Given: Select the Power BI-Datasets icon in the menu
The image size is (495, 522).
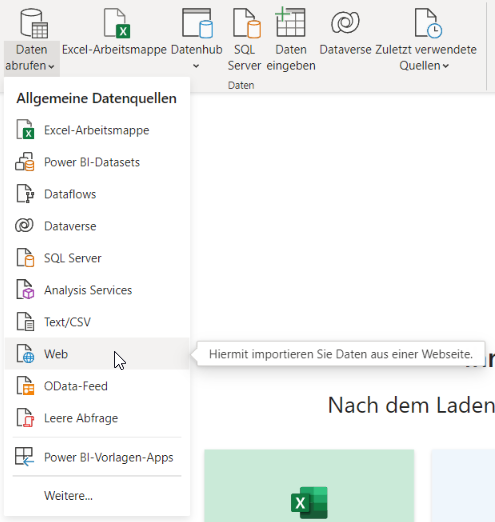Looking at the screenshot, I should point(25,162).
